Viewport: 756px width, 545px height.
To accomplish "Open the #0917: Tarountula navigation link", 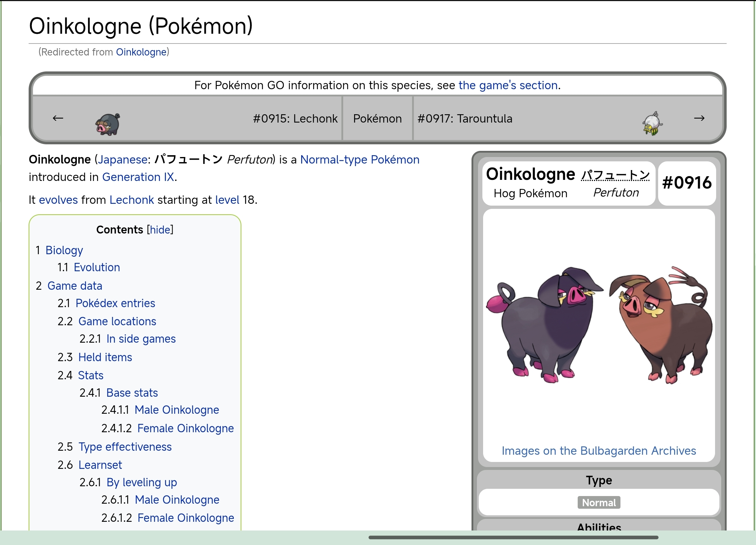I will [x=465, y=119].
